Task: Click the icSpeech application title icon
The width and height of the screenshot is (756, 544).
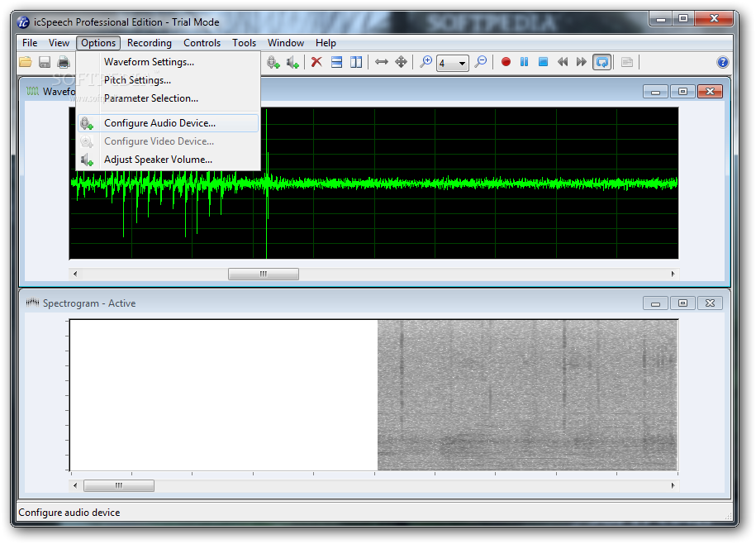Action: (x=23, y=22)
